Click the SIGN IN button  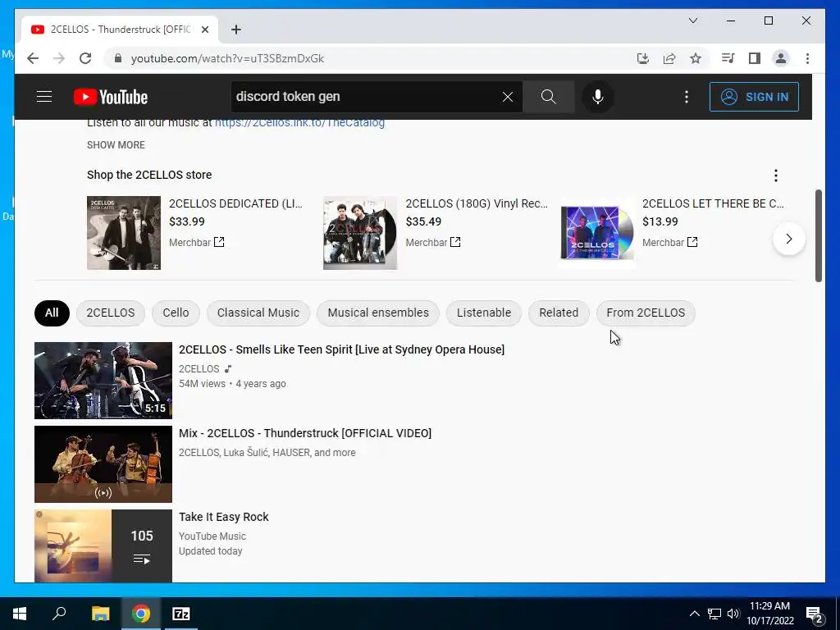point(754,97)
